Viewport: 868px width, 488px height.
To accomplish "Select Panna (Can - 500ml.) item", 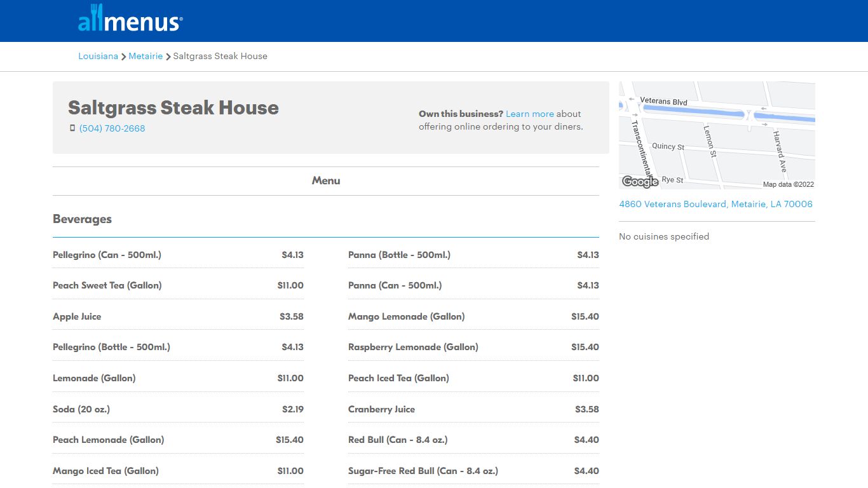I will tap(395, 285).
